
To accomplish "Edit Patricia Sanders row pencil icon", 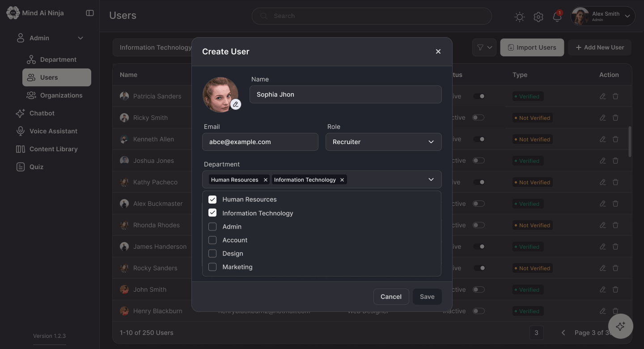I will 603,96.
